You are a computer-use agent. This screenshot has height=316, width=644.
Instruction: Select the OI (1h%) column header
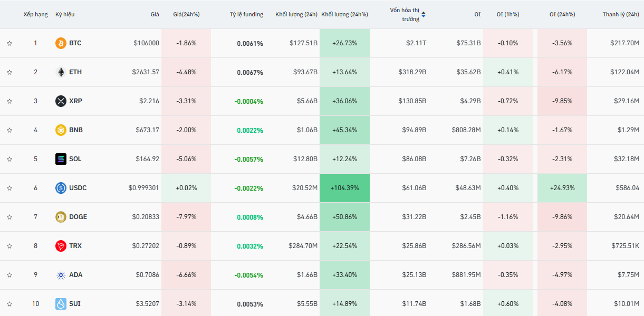(507, 15)
